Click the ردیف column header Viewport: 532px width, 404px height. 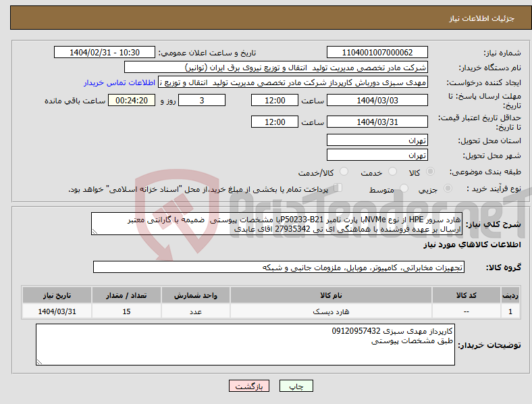[x=510, y=295]
